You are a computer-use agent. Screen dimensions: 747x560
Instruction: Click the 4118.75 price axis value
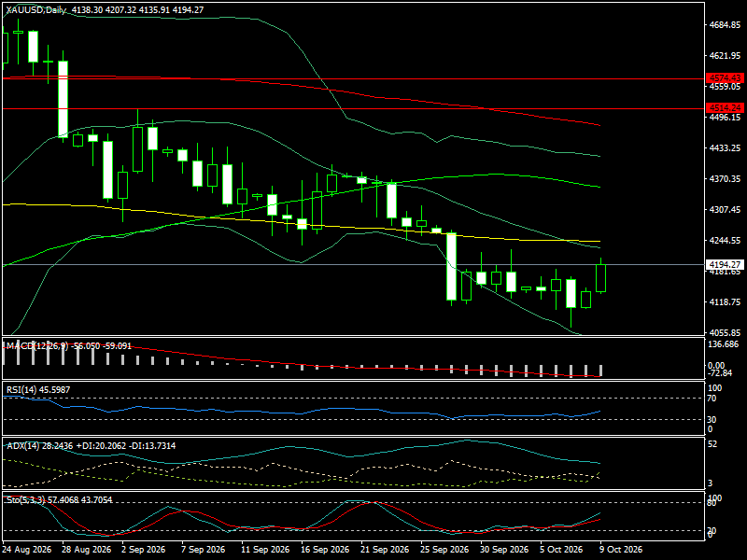725,301
